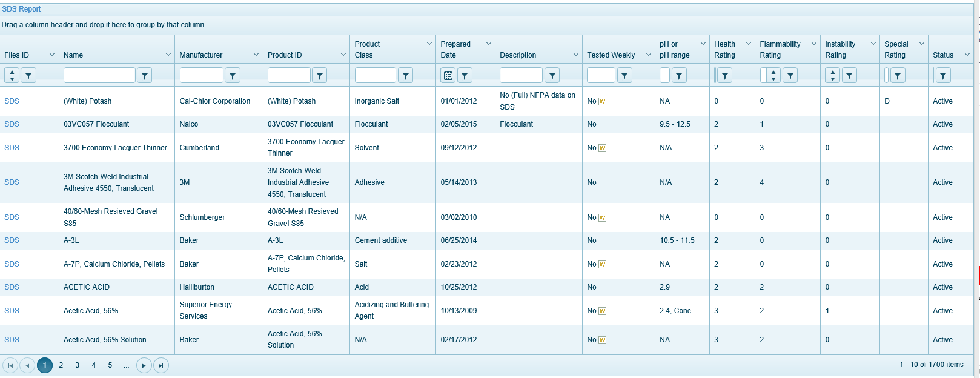Go to the previous page

(x=27, y=365)
